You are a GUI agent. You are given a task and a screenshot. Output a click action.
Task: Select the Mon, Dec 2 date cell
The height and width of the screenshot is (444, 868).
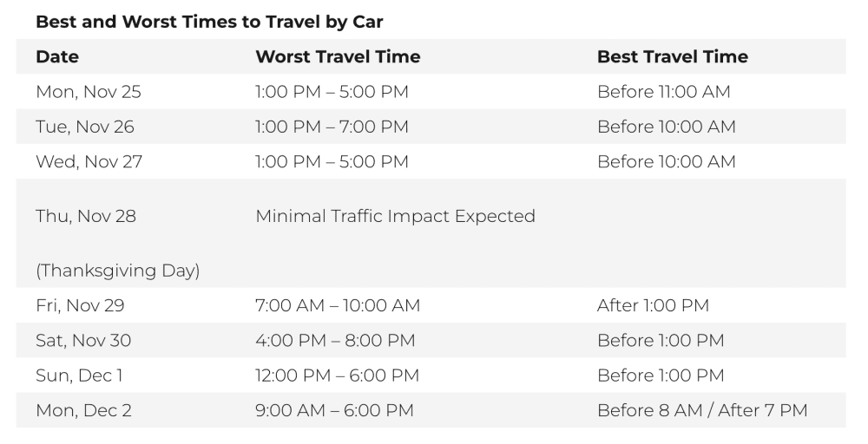tap(83, 410)
